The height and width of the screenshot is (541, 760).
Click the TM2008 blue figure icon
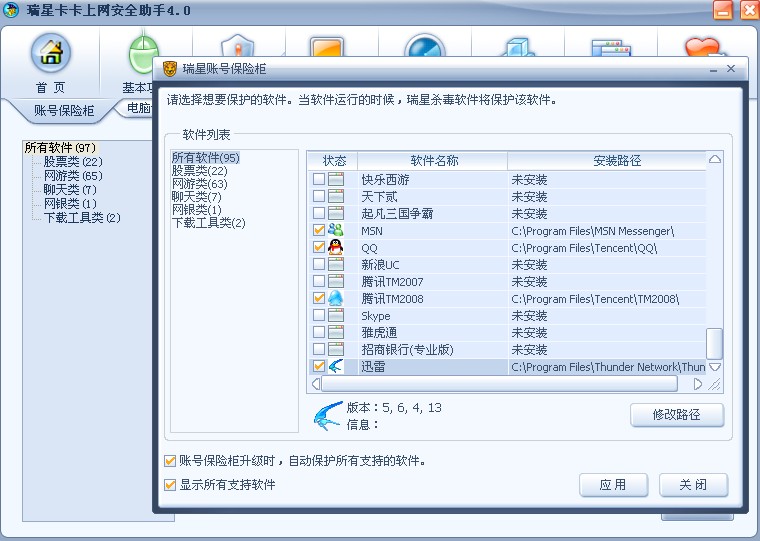click(335, 298)
